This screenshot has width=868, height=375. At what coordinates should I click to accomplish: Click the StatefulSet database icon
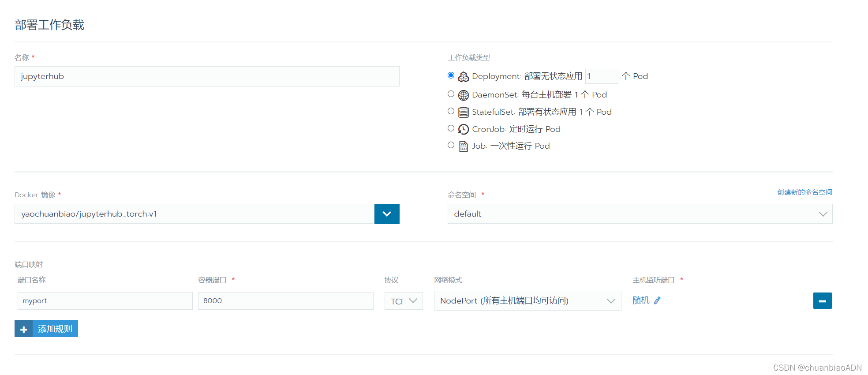coord(463,112)
